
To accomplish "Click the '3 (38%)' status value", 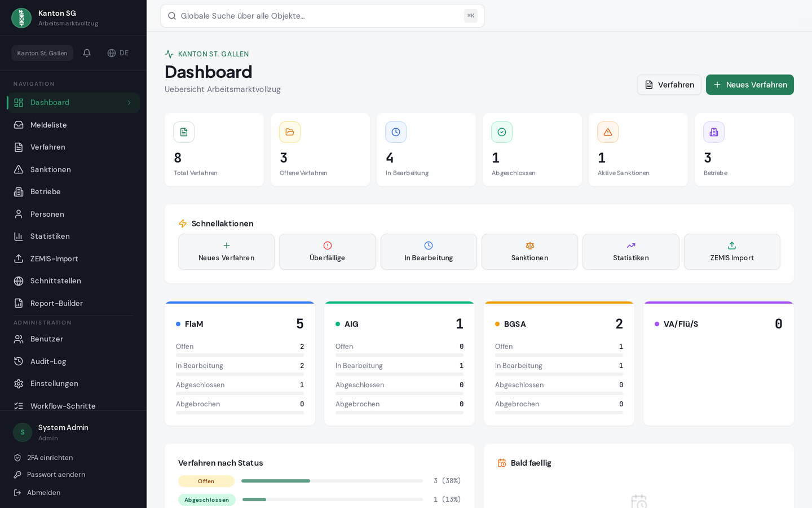I will click(x=447, y=481).
